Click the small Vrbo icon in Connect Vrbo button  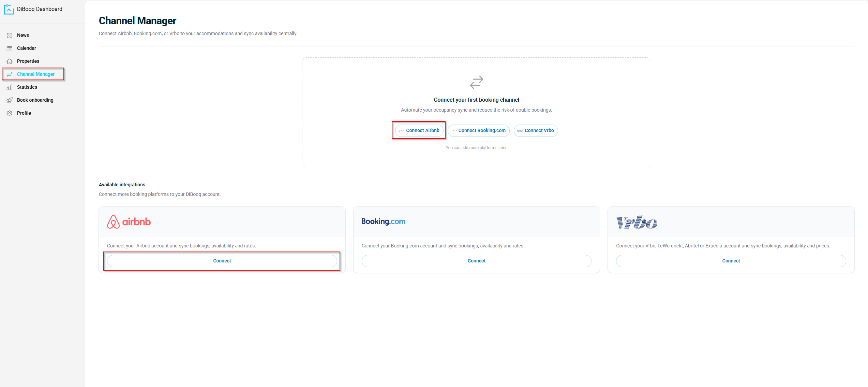[x=520, y=131]
